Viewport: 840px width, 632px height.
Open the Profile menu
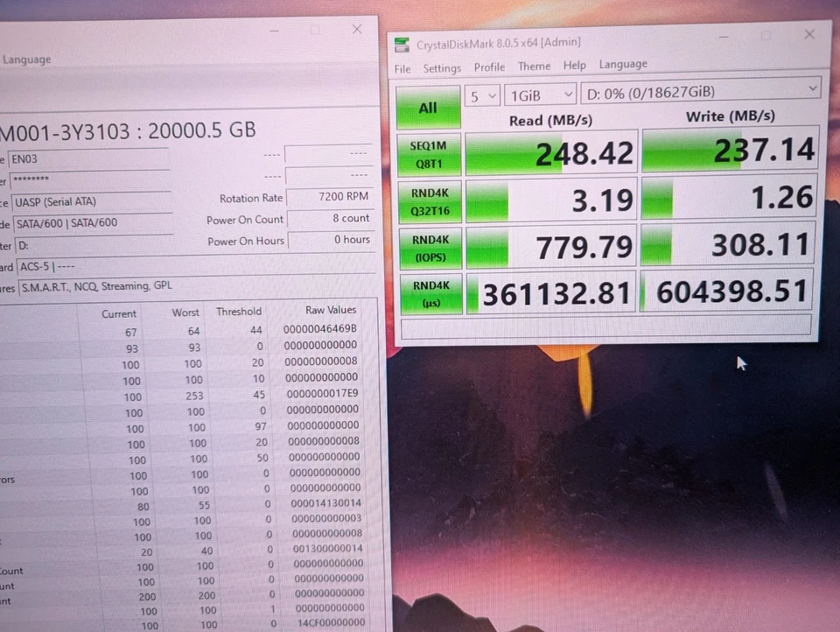point(489,67)
